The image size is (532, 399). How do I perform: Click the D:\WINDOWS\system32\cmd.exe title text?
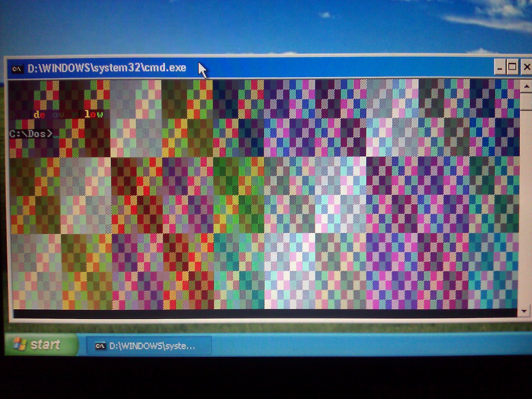[107, 68]
